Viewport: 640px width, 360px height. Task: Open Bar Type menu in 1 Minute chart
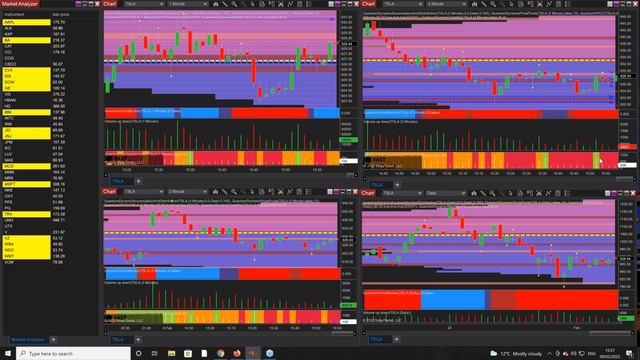pyautogui.click(x=216, y=4)
